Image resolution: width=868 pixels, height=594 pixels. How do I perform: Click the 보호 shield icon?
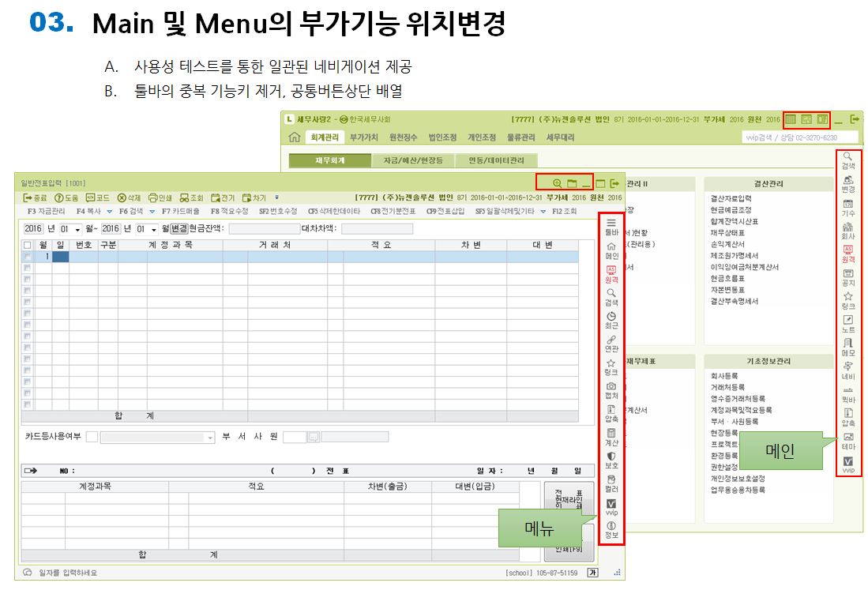(x=611, y=458)
